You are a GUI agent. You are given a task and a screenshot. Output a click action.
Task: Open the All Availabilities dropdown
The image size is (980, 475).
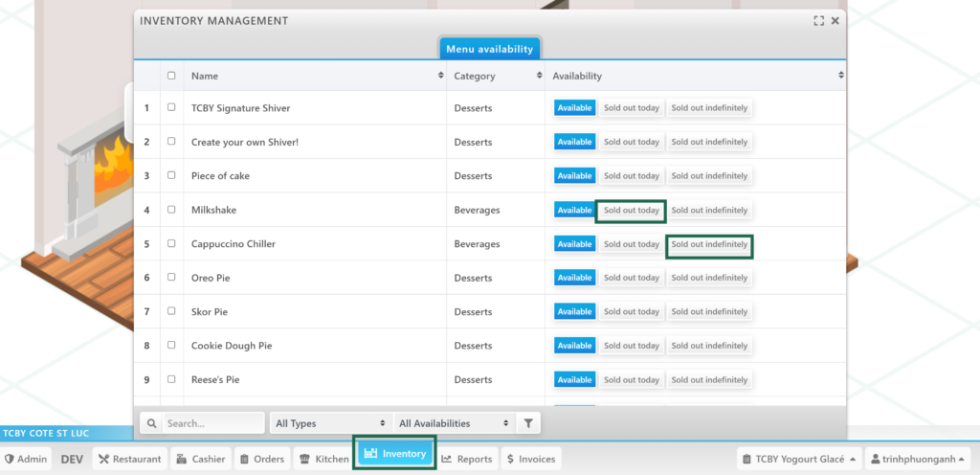(454, 422)
